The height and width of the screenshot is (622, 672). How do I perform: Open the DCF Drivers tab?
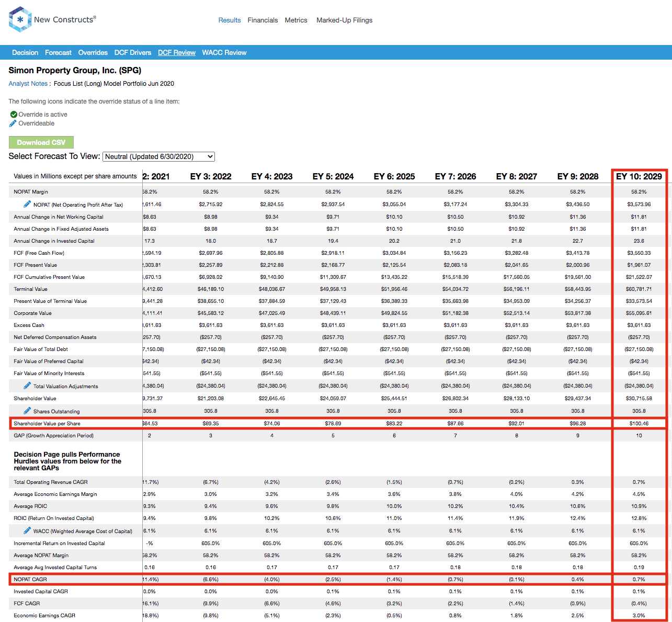pyautogui.click(x=133, y=53)
